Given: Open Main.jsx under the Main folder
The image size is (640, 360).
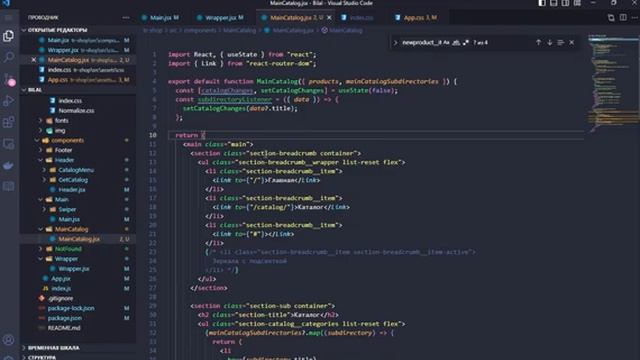Looking at the screenshot, I should 69,219.
